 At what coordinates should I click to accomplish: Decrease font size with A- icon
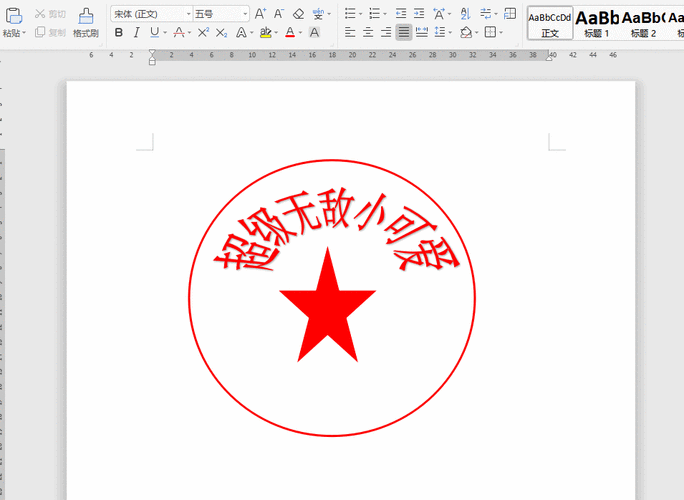click(x=278, y=14)
